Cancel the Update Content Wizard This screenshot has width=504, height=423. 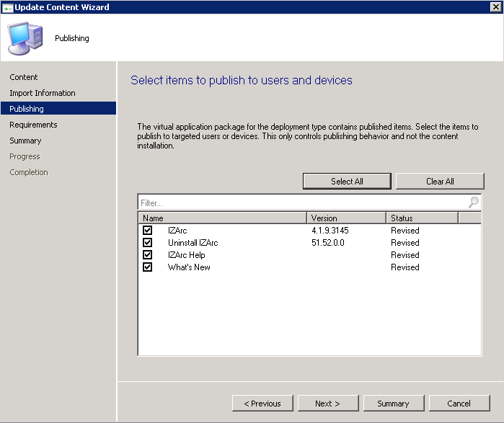coord(459,403)
